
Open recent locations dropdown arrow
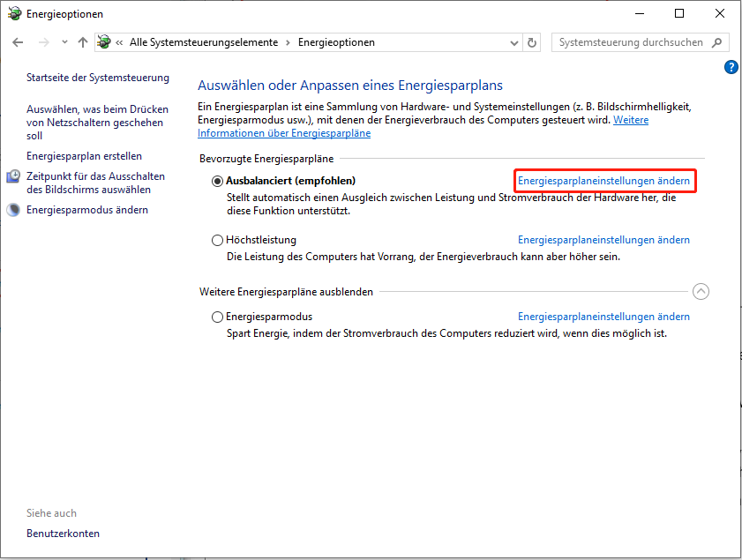[x=64, y=42]
